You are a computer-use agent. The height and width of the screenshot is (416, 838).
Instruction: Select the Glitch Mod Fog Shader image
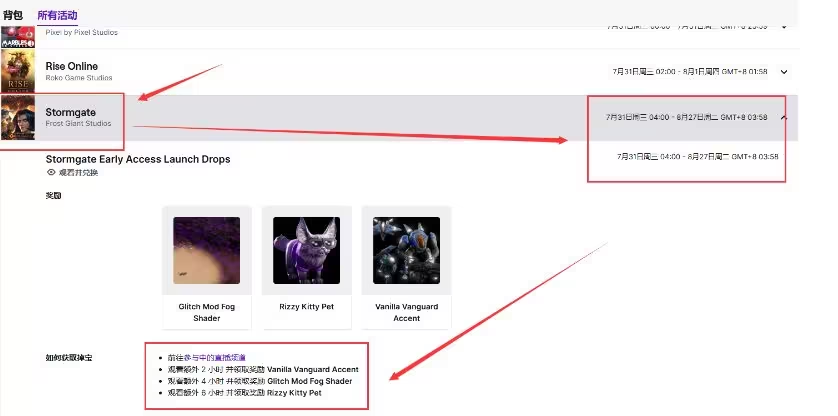[206, 250]
